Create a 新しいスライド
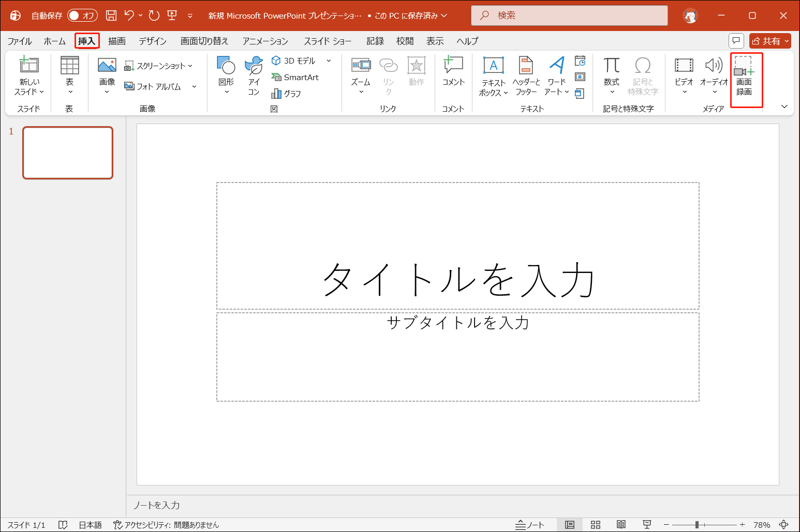Viewport: 800px width, 532px height. coord(28,77)
